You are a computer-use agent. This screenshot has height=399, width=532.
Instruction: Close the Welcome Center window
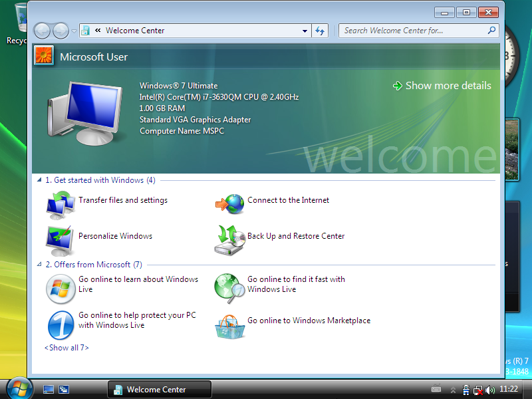click(x=488, y=13)
